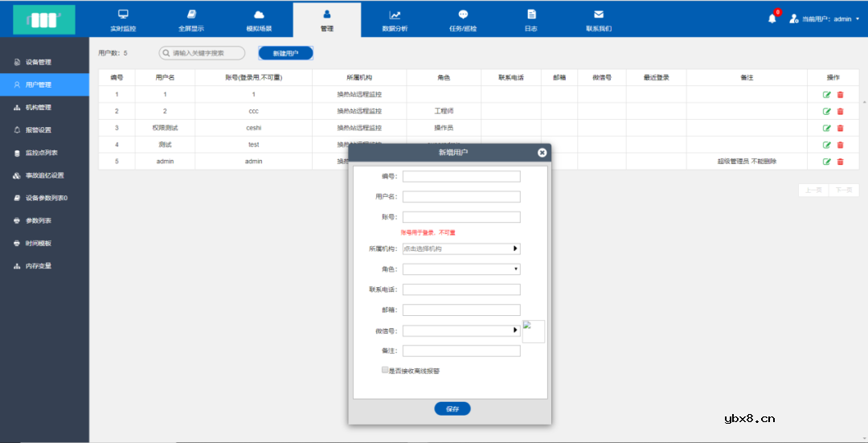The image size is (868, 443).
Task: Open 事故追忆设置 in the sidebar
Action: click(x=44, y=175)
